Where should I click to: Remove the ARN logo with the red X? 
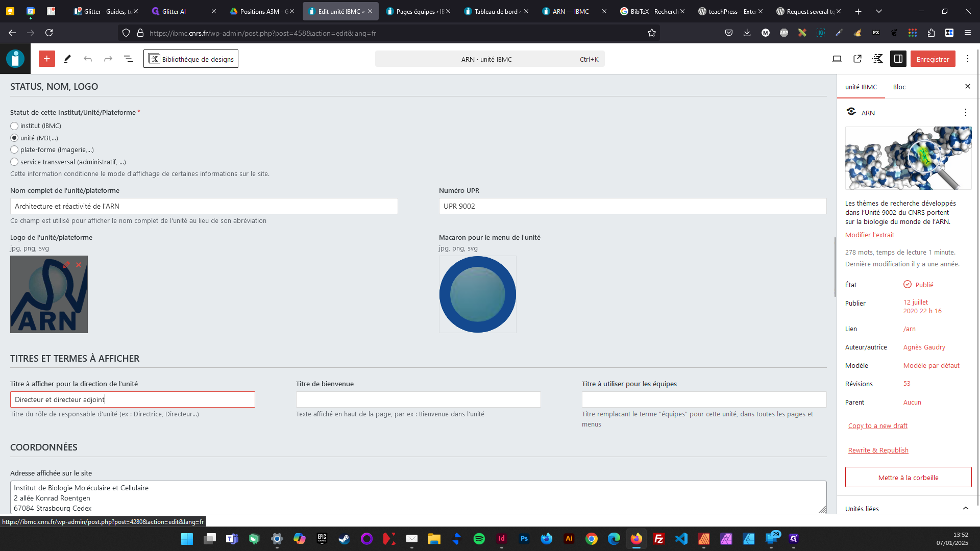tap(79, 265)
